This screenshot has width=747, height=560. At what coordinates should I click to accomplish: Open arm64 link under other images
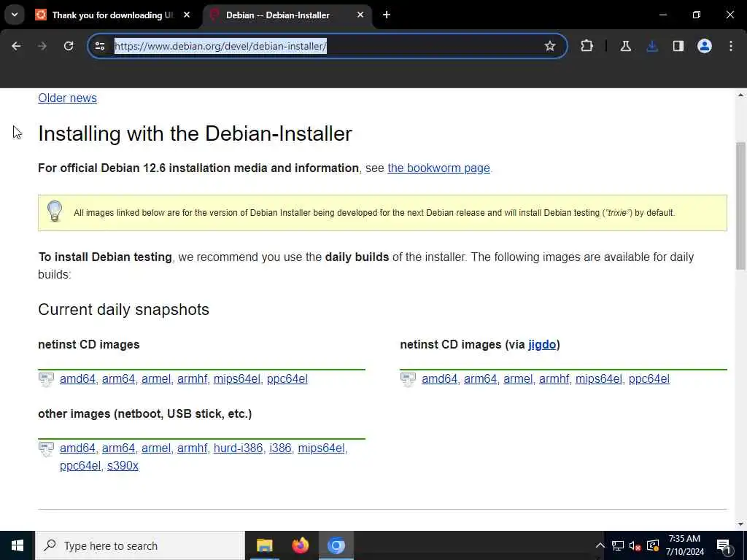tap(119, 448)
